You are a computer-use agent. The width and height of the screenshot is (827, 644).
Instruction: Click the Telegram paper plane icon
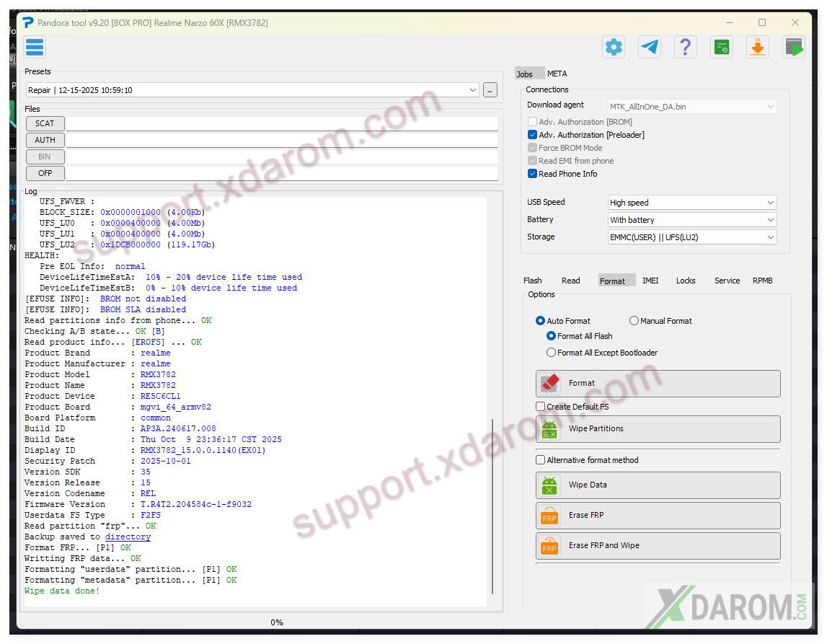pos(650,48)
